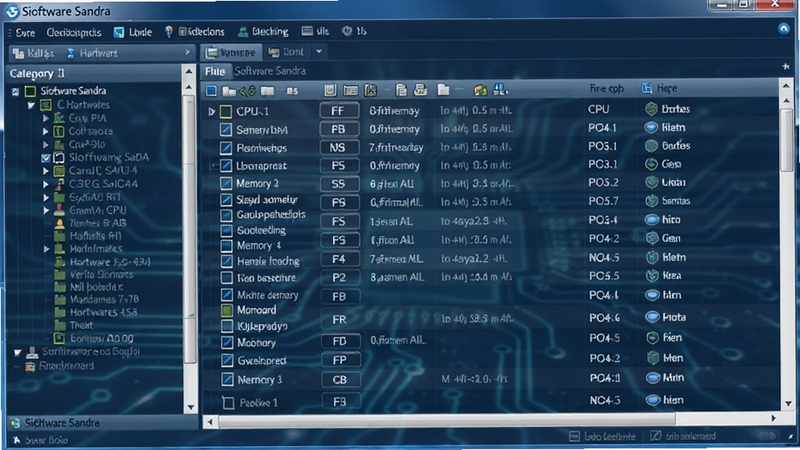This screenshot has width=800, height=450.
Task: Click the NS button in the table
Action: click(x=339, y=147)
